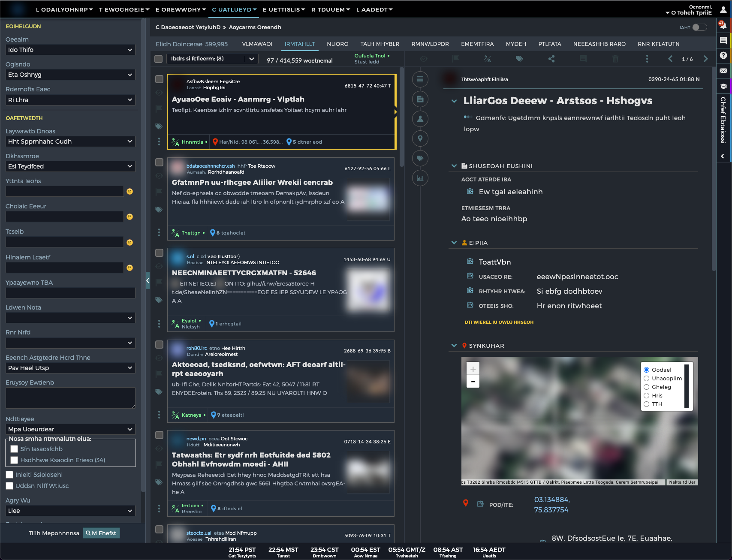732x560 pixels.
Task: Check the select-all results checkbox
Action: pyautogui.click(x=158, y=59)
